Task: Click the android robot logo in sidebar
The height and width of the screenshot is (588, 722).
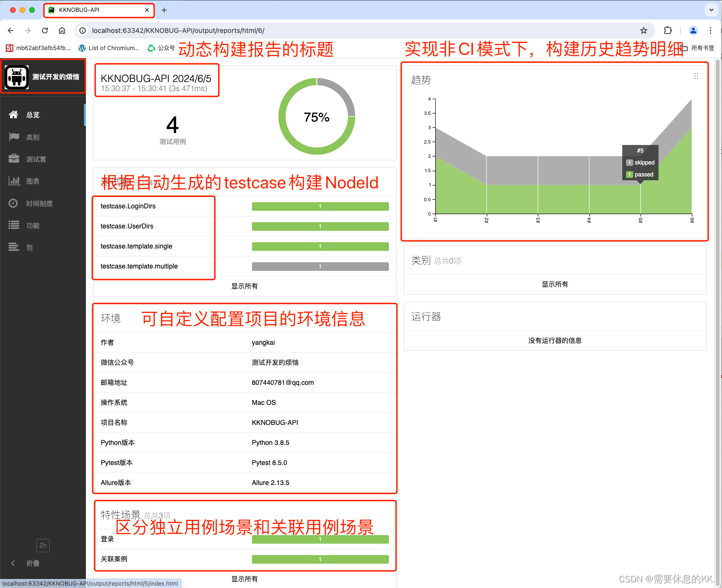Action: pyautogui.click(x=17, y=77)
